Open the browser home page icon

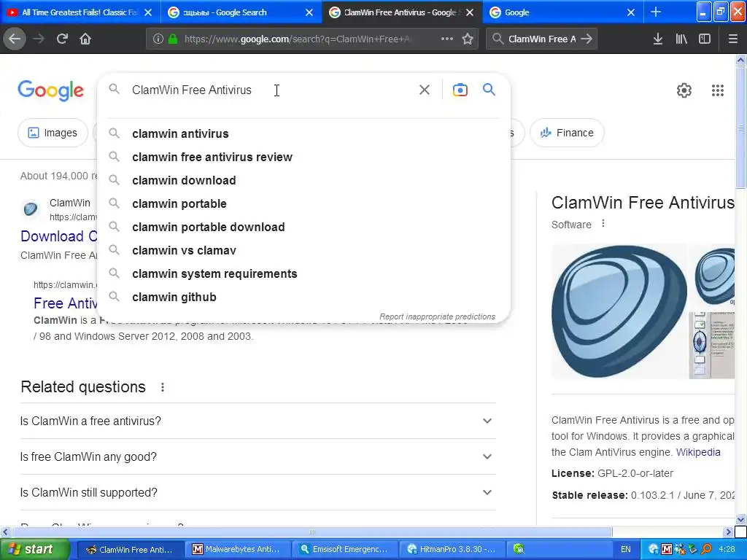coord(85,39)
